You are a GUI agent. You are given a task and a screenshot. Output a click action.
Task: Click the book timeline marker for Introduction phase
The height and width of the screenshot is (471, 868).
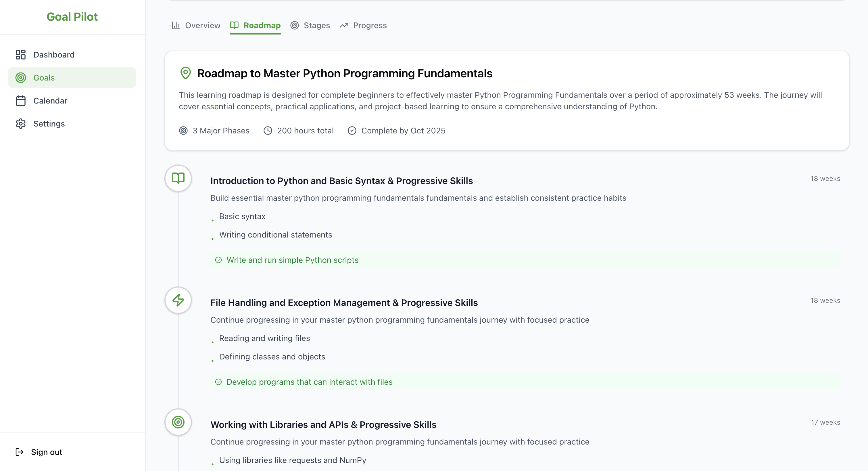178,178
